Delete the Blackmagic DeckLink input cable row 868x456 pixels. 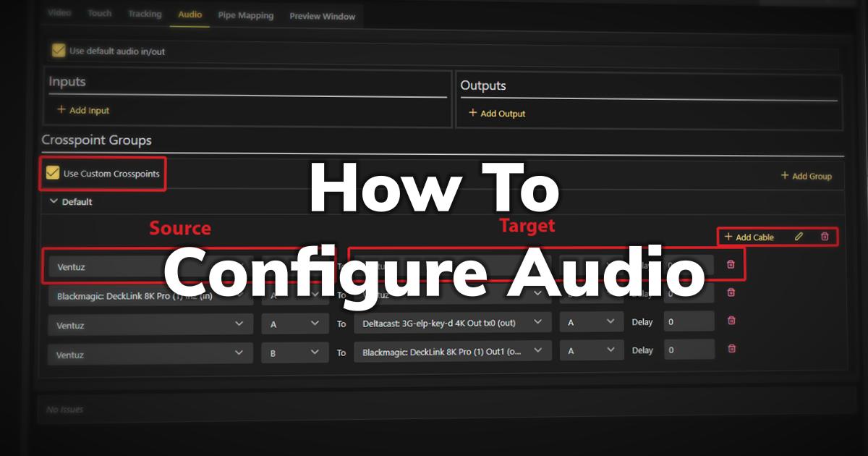(x=731, y=292)
